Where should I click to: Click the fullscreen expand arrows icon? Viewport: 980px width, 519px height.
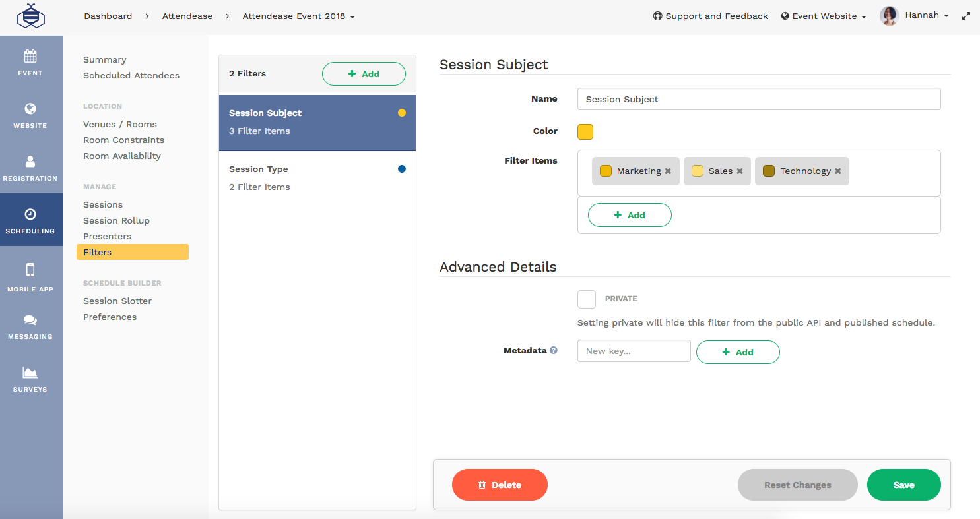point(965,15)
